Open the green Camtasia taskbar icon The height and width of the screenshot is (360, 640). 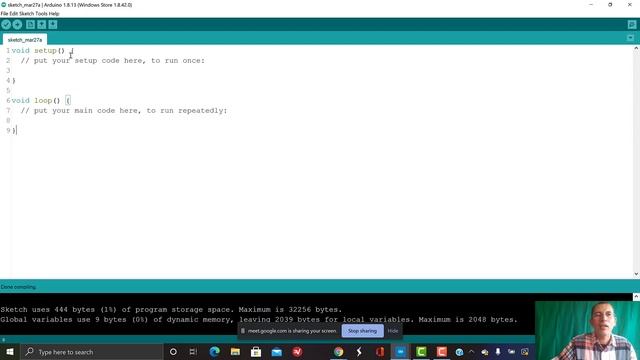point(421,352)
